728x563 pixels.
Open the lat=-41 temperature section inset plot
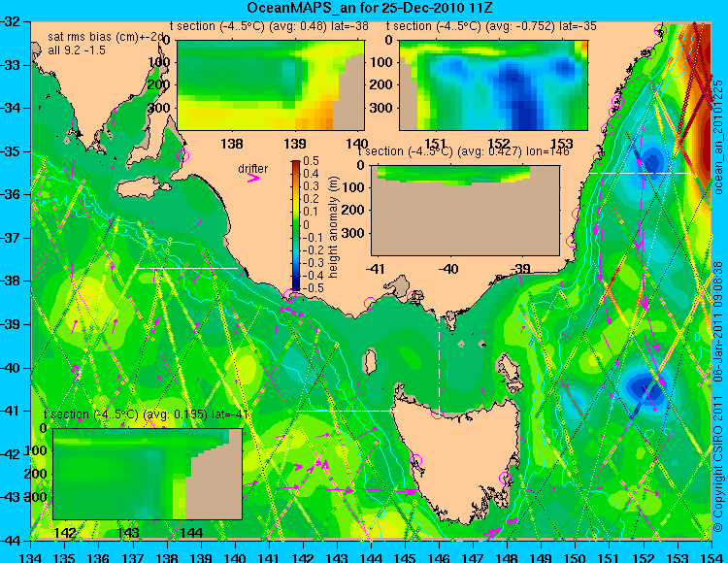point(148,474)
